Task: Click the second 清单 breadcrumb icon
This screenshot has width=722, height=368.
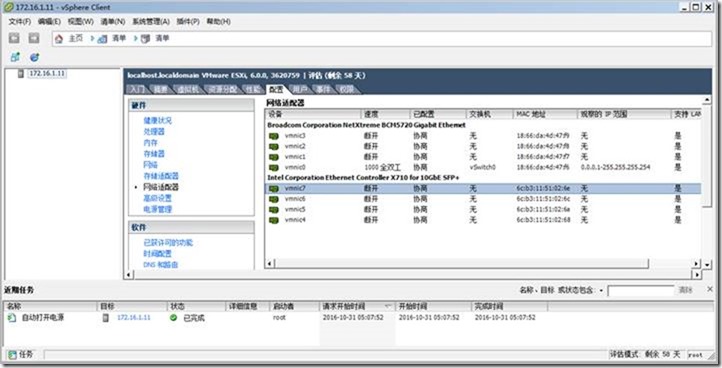Action: coord(146,39)
